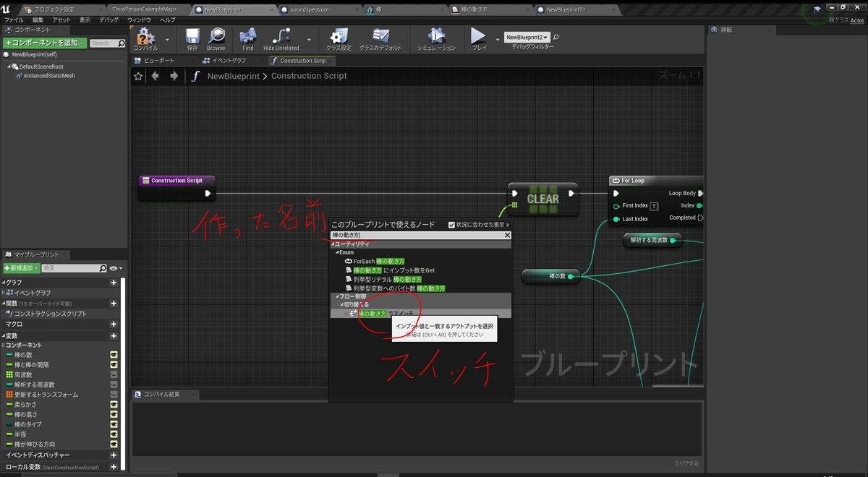Image resolution: width=868 pixels, height=477 pixels.
Task: Select コンストラクションスクリプト function
Action: point(48,314)
